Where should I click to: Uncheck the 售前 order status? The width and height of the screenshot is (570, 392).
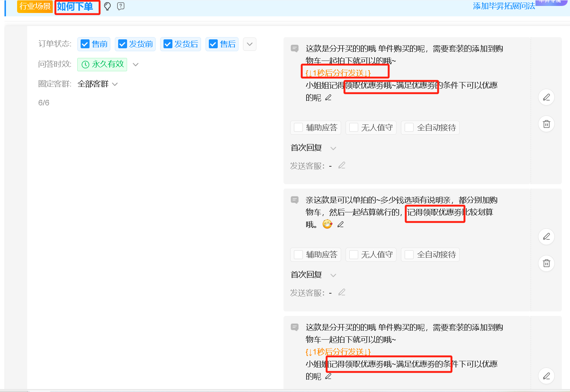coord(85,44)
